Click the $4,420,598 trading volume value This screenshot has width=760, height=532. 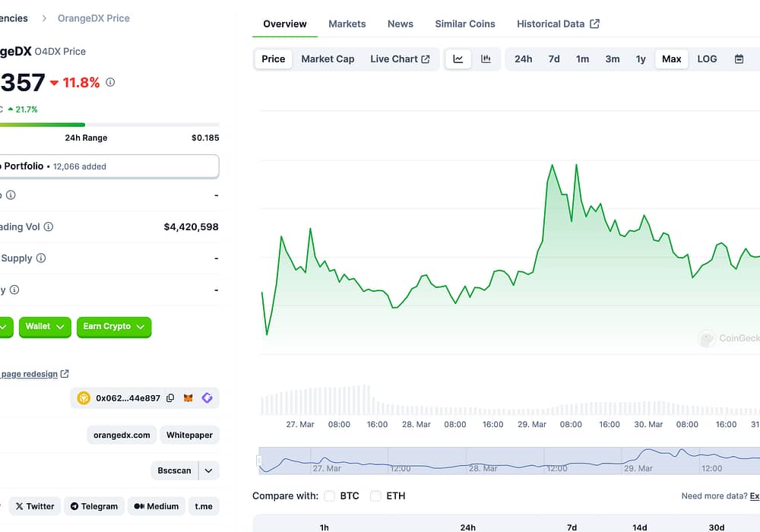pos(191,226)
